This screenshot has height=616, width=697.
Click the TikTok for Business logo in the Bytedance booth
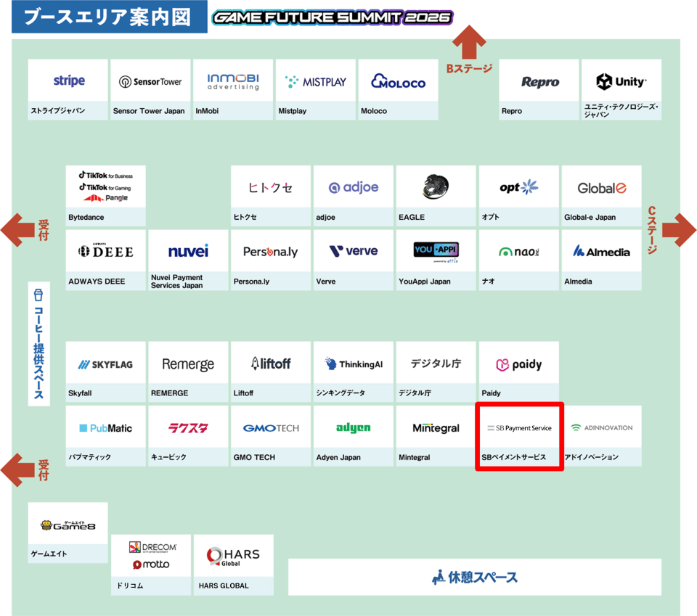click(x=106, y=176)
